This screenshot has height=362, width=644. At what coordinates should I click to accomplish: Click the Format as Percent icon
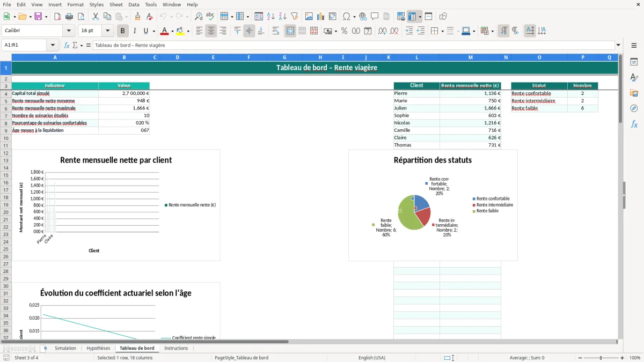[x=344, y=31]
